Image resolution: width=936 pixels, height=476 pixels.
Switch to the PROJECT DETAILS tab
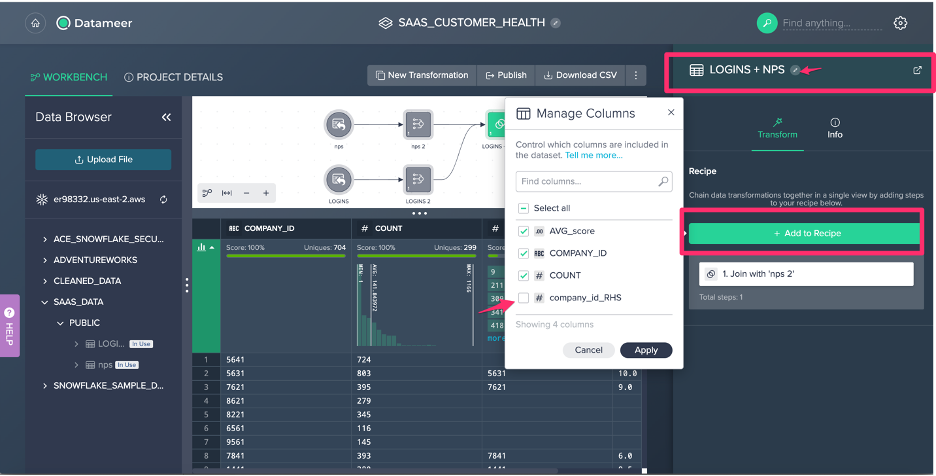[173, 77]
